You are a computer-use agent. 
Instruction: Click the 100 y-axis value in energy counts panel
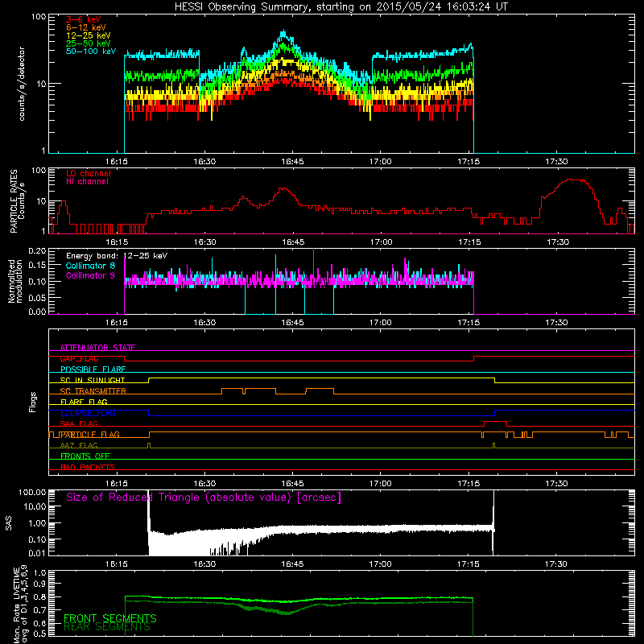tap(38, 17)
